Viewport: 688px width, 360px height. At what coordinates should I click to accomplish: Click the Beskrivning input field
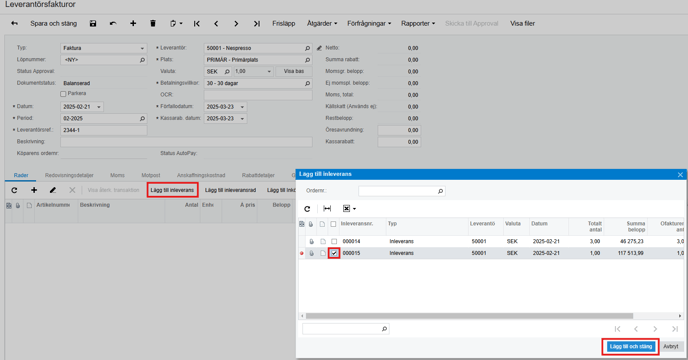tap(186, 142)
